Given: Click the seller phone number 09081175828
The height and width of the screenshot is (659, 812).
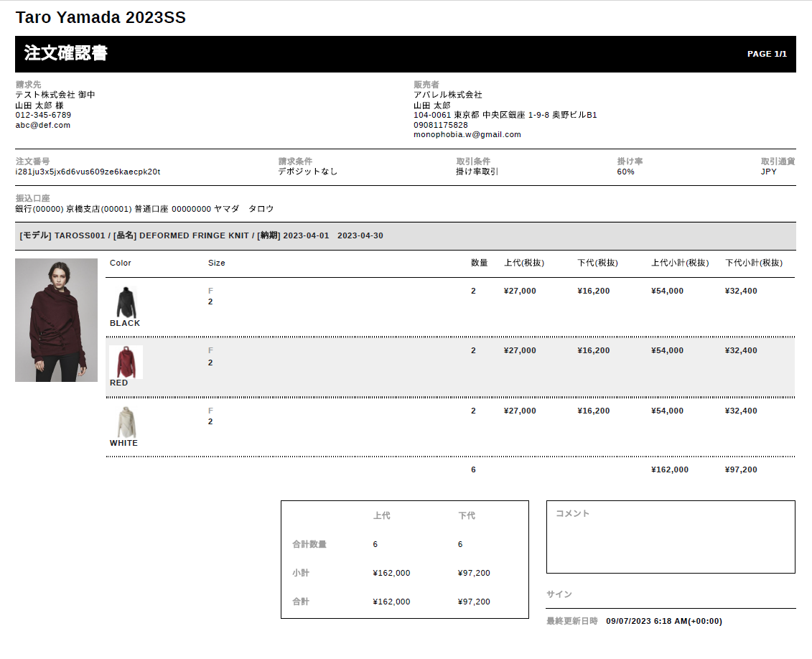Looking at the screenshot, I should (441, 125).
